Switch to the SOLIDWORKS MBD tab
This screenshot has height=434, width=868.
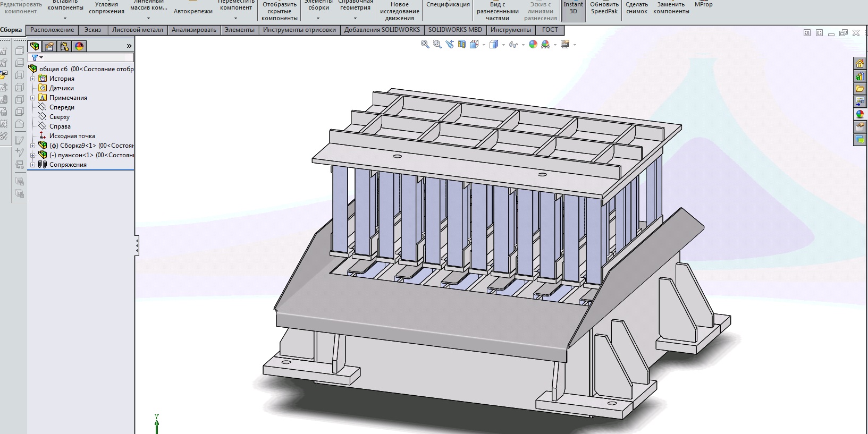click(x=455, y=30)
